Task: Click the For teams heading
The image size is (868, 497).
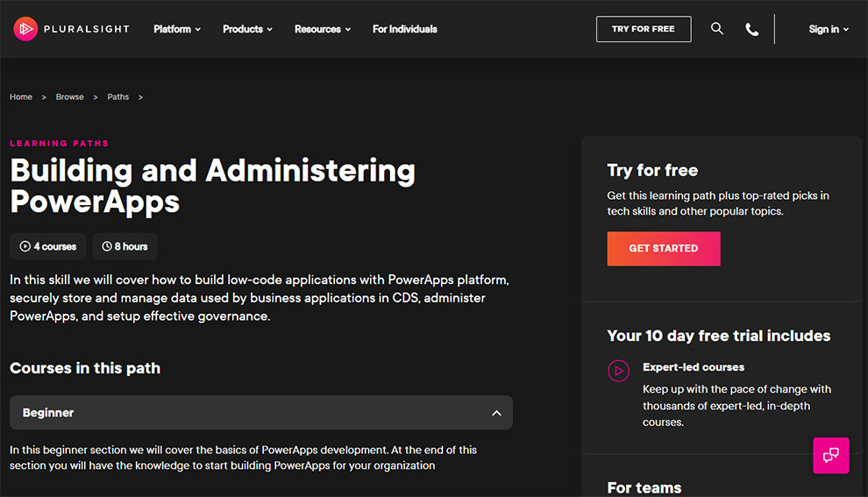Action: pos(644,487)
